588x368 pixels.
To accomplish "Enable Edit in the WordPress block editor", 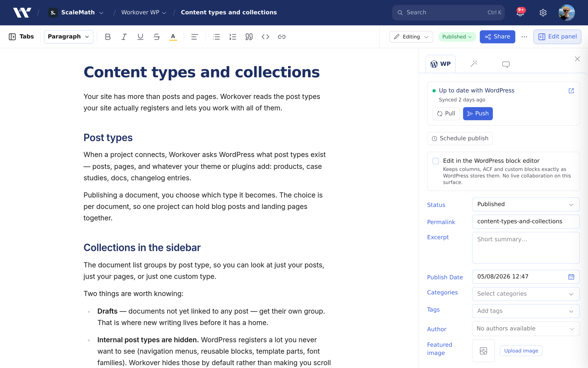I will click(436, 161).
